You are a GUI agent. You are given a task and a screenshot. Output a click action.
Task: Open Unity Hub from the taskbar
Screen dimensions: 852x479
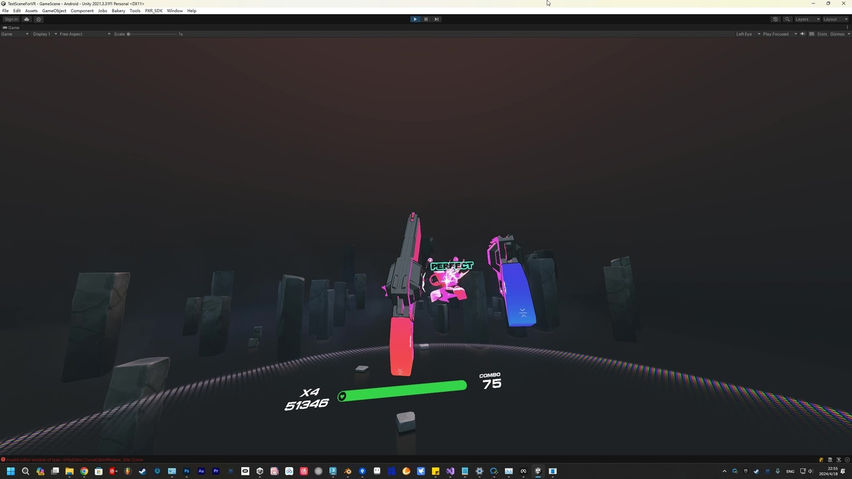coord(260,471)
